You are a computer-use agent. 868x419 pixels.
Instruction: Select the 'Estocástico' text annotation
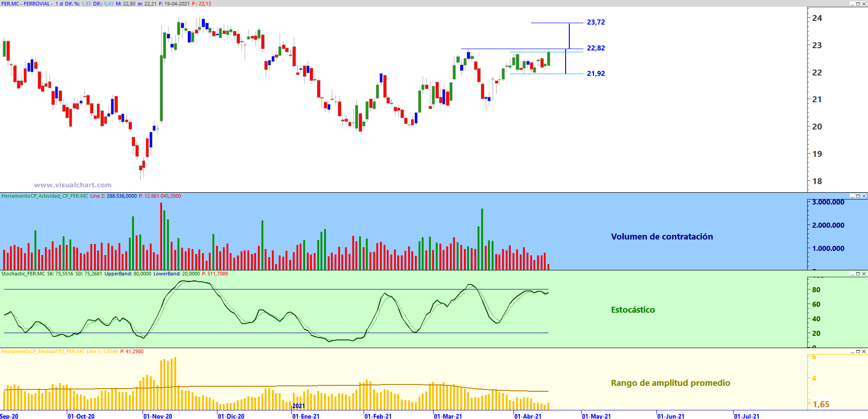[633, 310]
